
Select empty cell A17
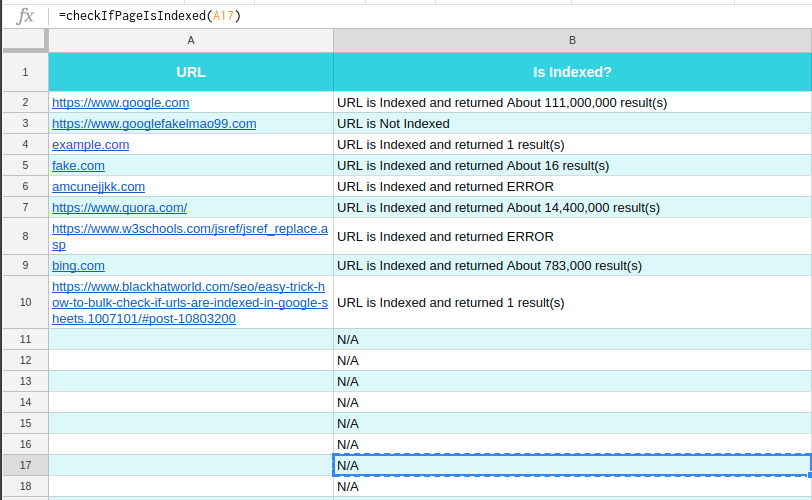191,465
